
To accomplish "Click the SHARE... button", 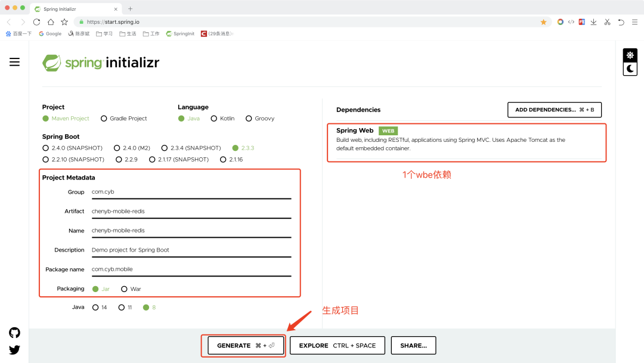I will pyautogui.click(x=413, y=346).
